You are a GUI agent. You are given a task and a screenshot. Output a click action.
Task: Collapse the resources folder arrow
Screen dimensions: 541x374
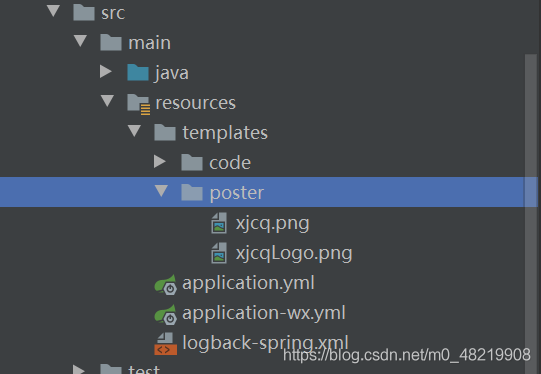point(107,101)
